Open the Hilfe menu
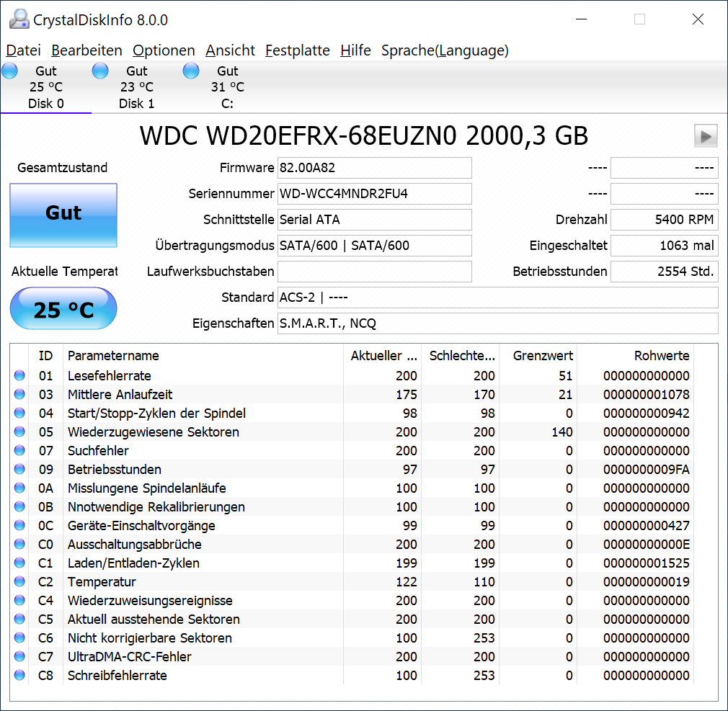Viewport: 728px width, 711px height. pyautogui.click(x=355, y=50)
